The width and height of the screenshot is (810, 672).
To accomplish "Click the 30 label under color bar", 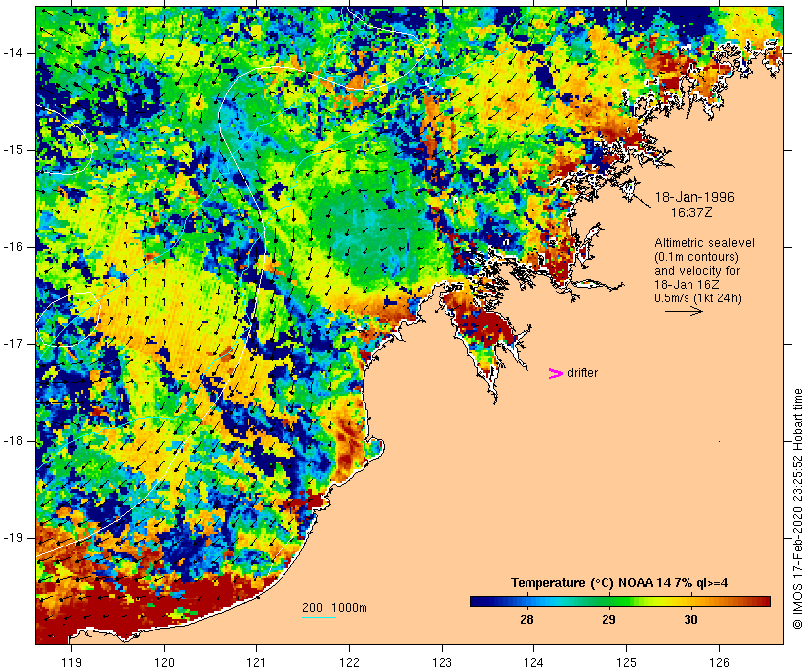I will [690, 619].
